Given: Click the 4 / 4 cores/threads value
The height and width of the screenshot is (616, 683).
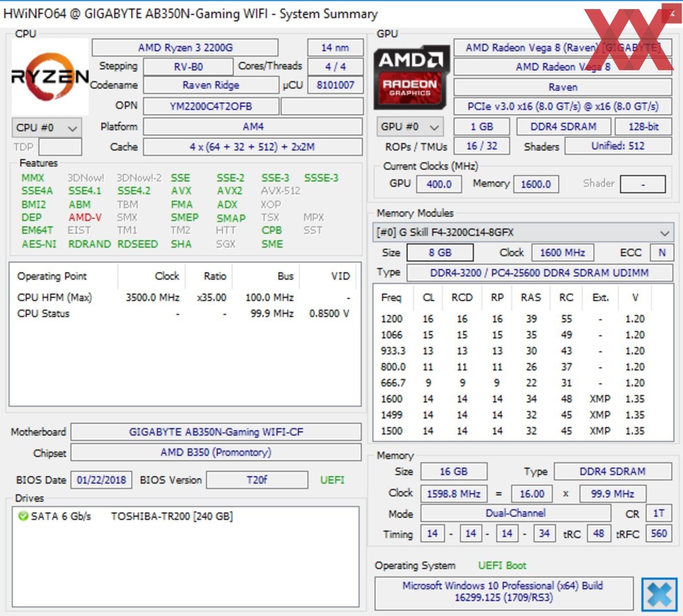Looking at the screenshot, I should tap(335, 66).
